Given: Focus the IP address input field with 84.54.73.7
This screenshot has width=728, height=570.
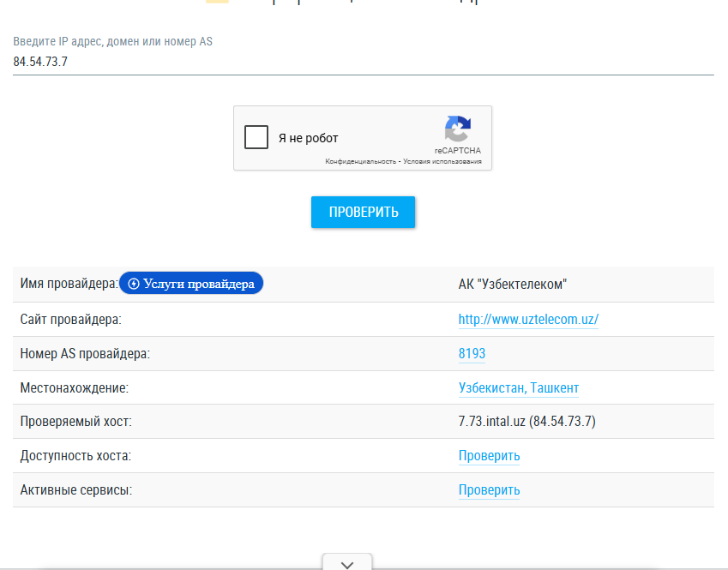Looking at the screenshot, I should tap(363, 62).
